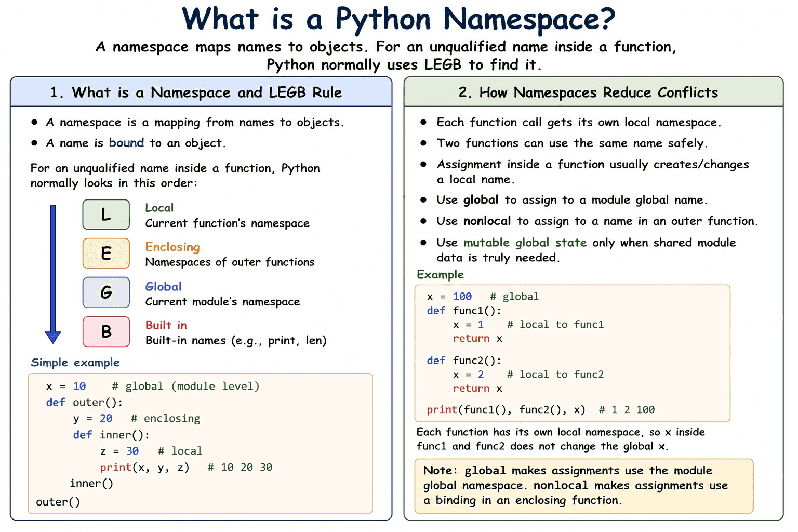Click code line 'y = 20 # enclosing'
Viewport: 798px width, 532px height.
[137, 419]
